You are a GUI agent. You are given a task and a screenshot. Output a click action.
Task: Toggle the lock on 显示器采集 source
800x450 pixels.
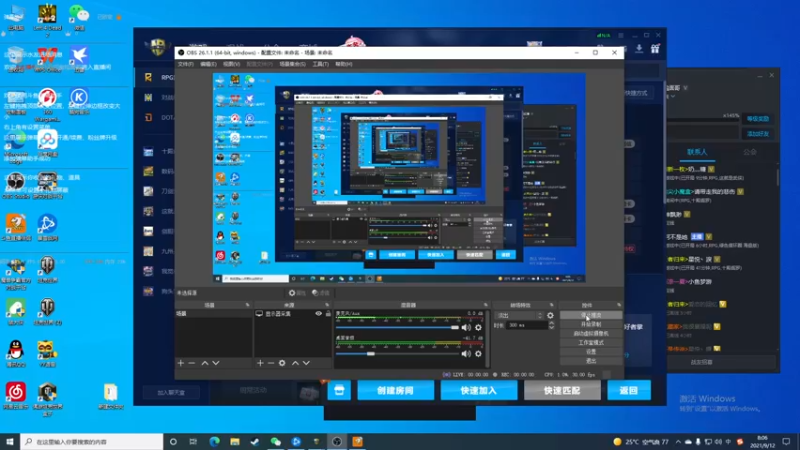(x=328, y=314)
